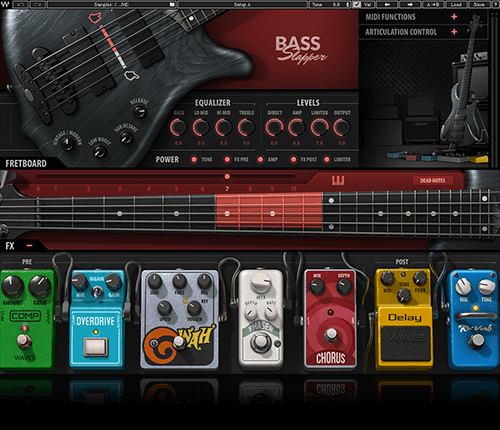Click the Comp pedal Amount knob

(12, 287)
